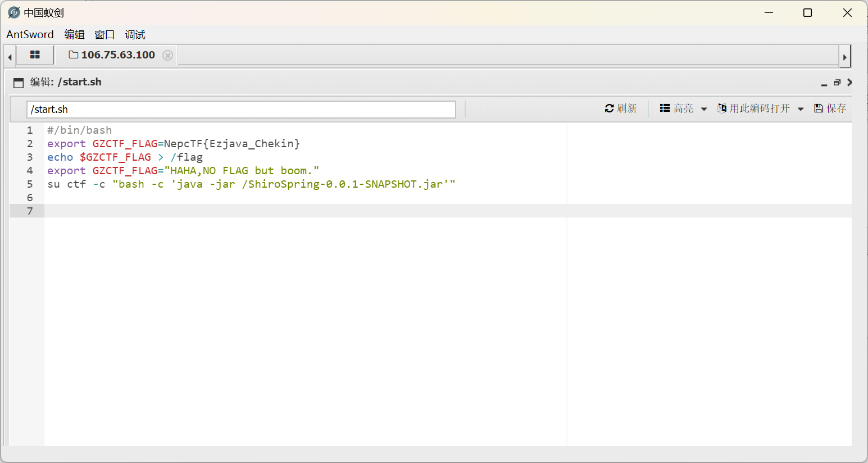Click the NepcTF{Ezjava_Chekin} text
The height and width of the screenshot is (463, 868).
click(x=232, y=143)
